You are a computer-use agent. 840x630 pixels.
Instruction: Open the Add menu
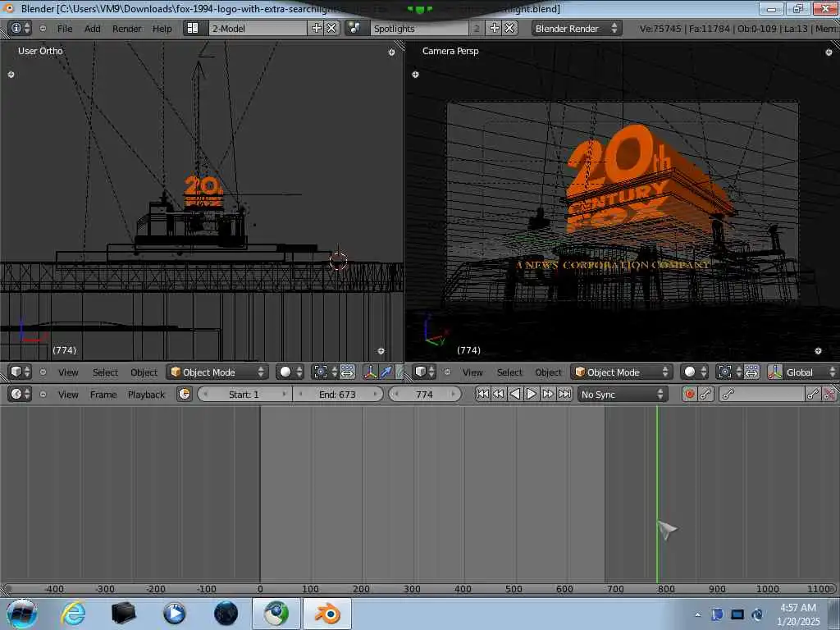[x=92, y=29]
